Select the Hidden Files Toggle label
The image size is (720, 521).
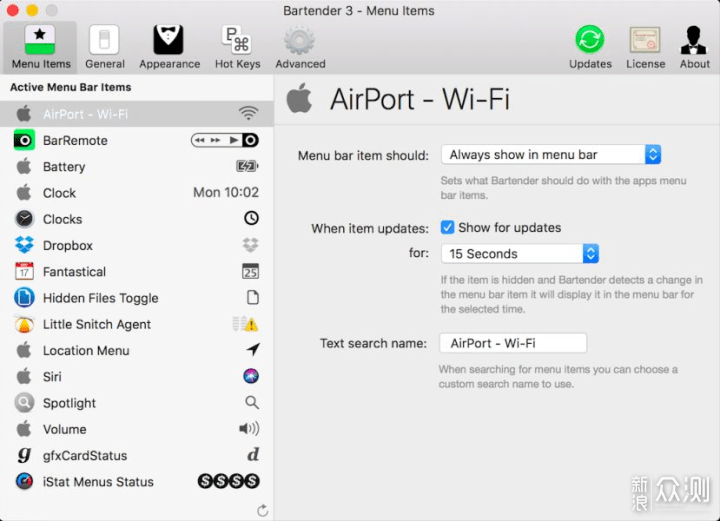(x=101, y=298)
